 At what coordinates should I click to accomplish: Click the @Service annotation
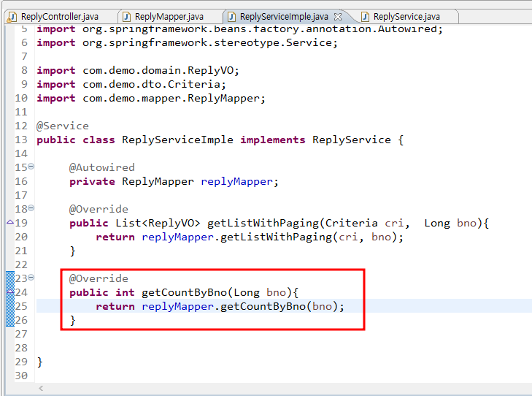point(63,126)
